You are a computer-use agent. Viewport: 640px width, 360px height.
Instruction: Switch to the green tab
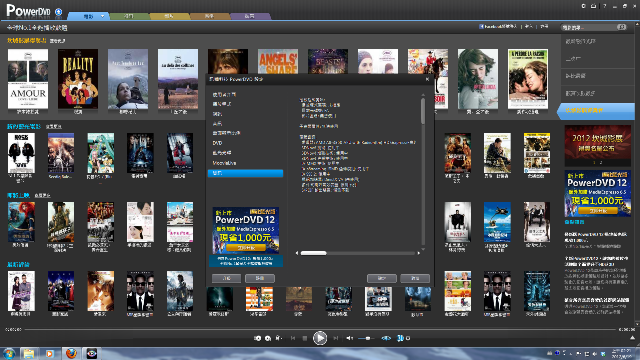click(x=129, y=16)
